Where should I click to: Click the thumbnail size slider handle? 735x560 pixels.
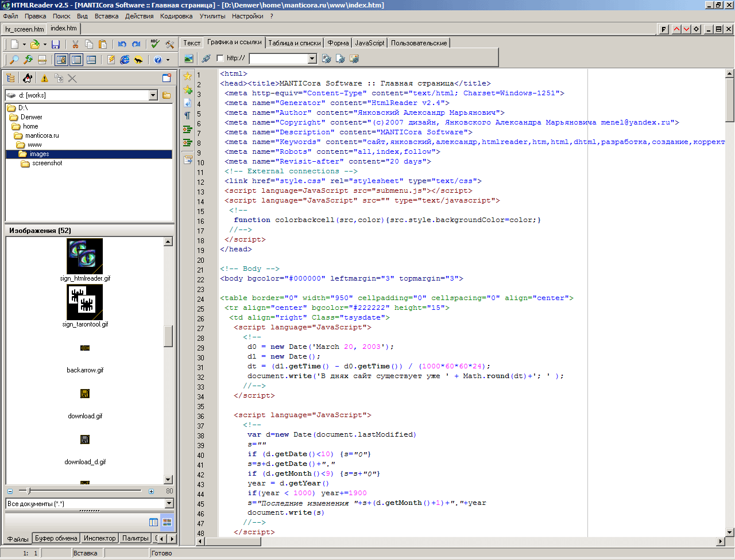[29, 491]
